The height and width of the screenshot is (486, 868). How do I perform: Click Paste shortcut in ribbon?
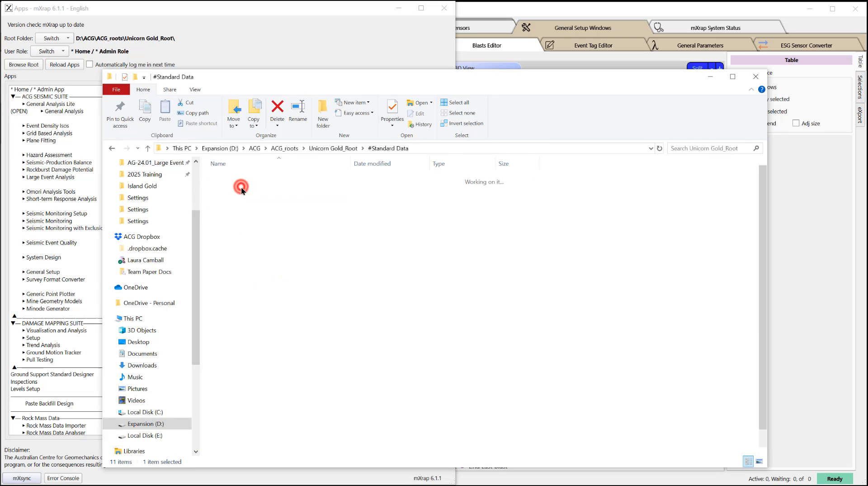pyautogui.click(x=198, y=123)
